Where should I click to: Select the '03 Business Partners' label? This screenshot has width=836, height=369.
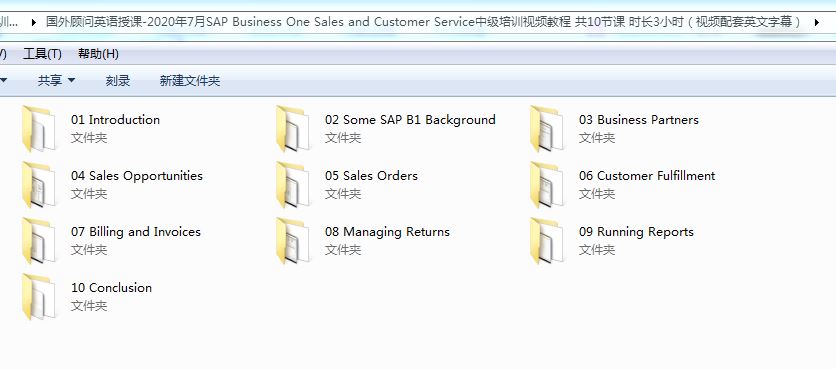click(x=639, y=120)
